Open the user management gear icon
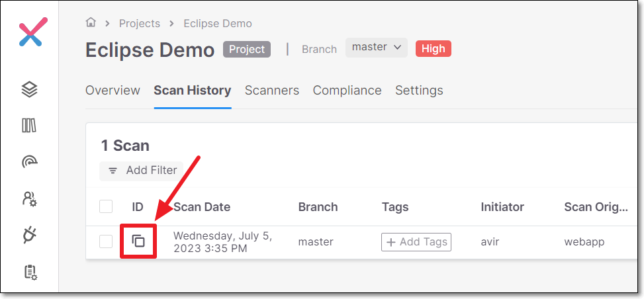 (30, 199)
